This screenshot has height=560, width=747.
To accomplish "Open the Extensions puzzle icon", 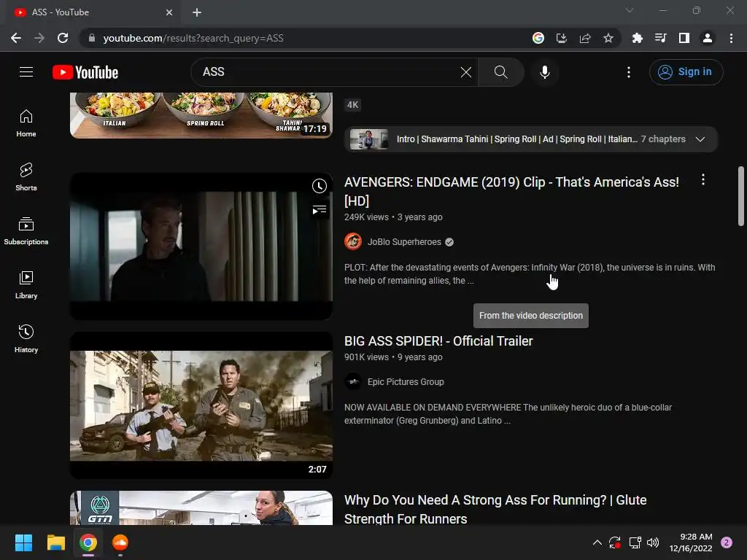I will point(637,38).
